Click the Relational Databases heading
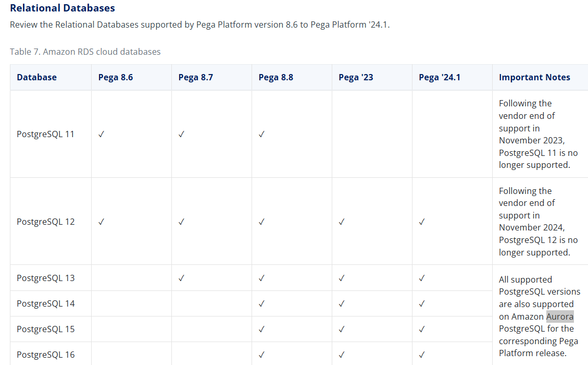This screenshot has width=588, height=365. point(62,8)
